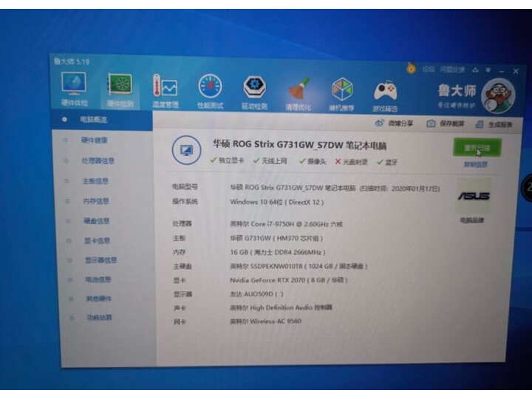Click the 无线上网 check indicator
Viewport: 532px width, 399px height.
[270, 160]
